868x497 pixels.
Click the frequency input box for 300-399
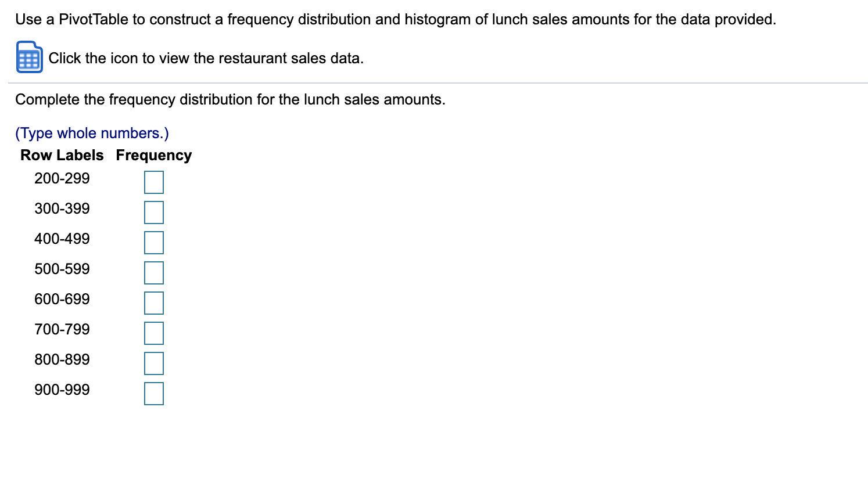tap(153, 212)
